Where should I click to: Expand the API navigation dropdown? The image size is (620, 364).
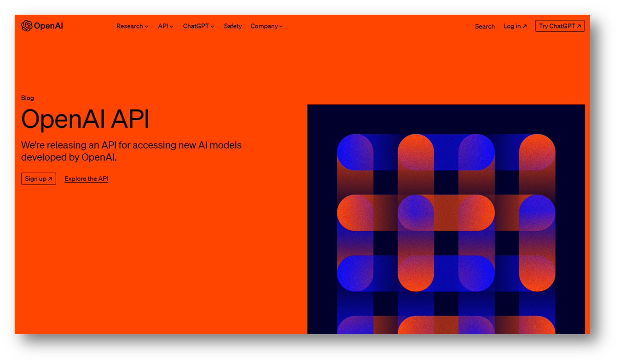click(166, 26)
